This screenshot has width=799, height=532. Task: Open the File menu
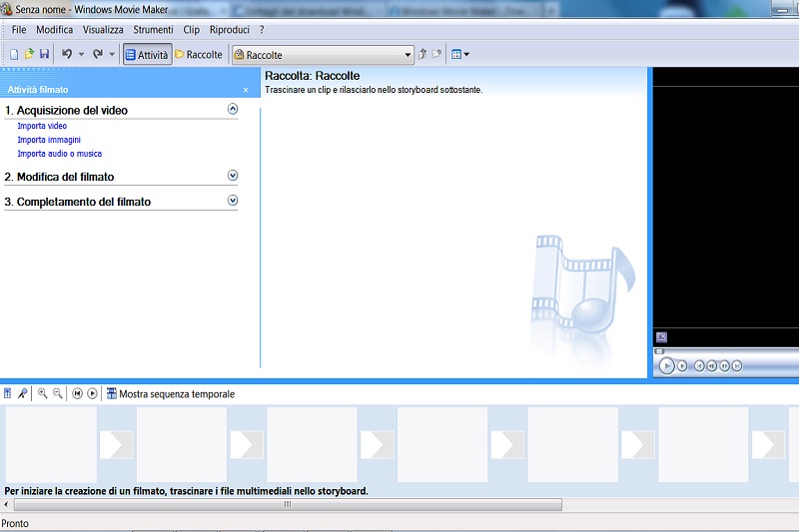(19, 30)
